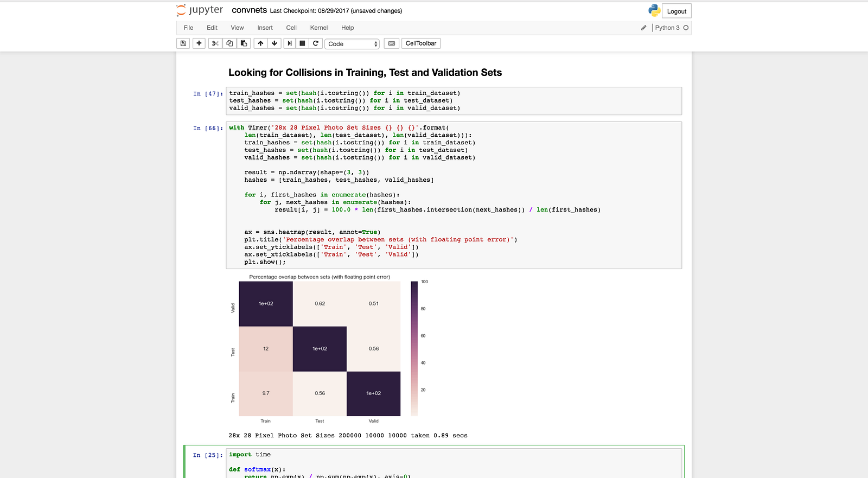Open the command palette keyboard icon
Viewport: 868px width, 478px height.
coord(392,43)
